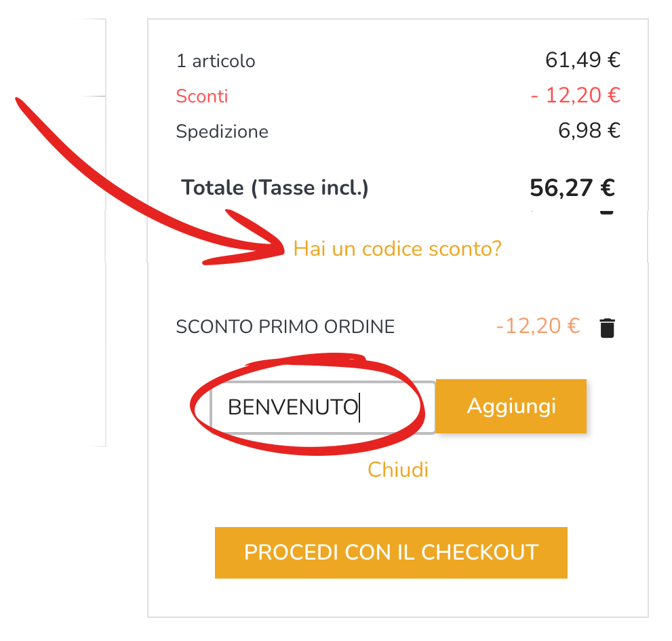Click the Spedizione cost row label
Viewport: 672px width, 641px height.
(x=222, y=131)
